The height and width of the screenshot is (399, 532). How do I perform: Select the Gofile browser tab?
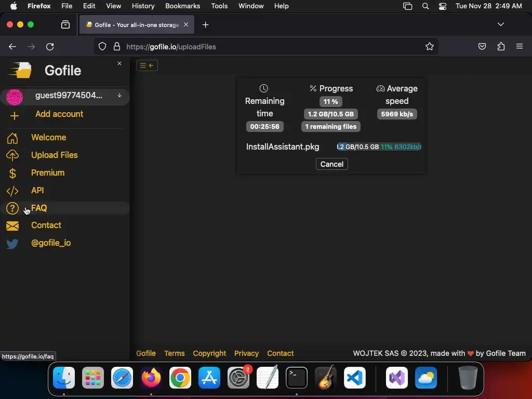pyautogui.click(x=137, y=25)
